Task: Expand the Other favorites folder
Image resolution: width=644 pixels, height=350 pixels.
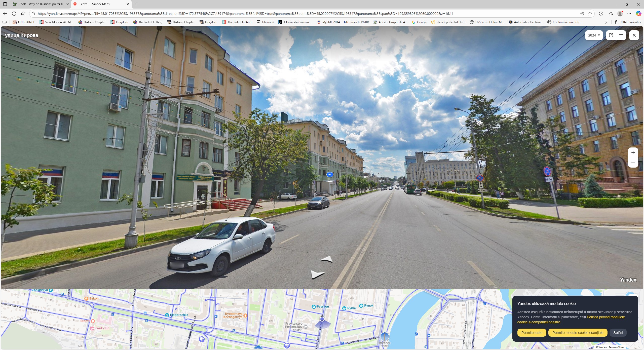Action: click(628, 22)
